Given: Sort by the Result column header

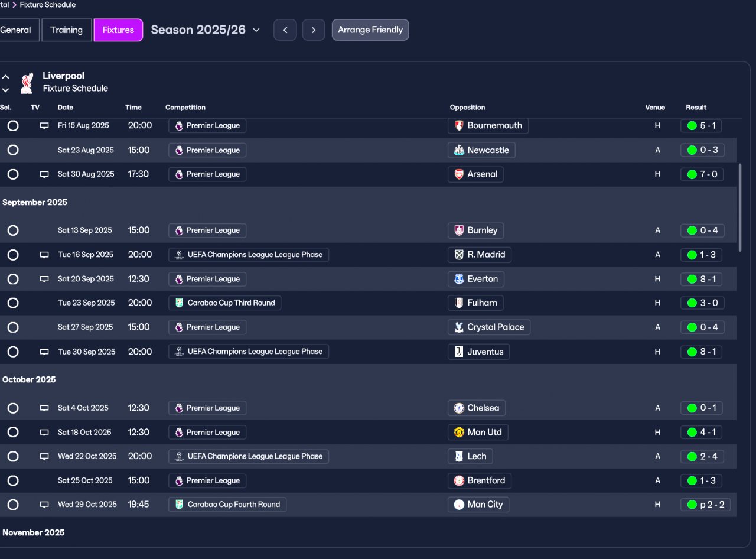Looking at the screenshot, I should [696, 108].
